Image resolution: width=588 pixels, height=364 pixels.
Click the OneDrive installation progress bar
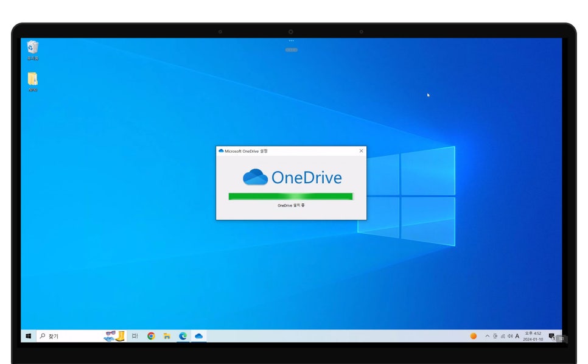point(290,197)
